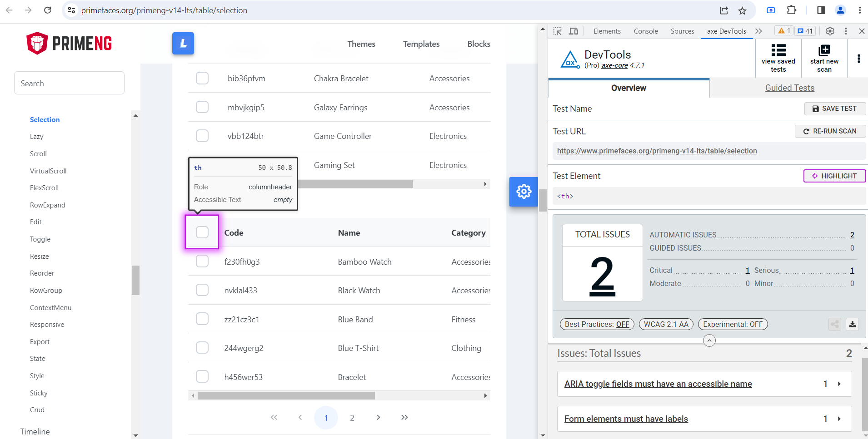This screenshot has height=439, width=868.
Task: Check the highlighted select-all header checkbox
Action: tap(202, 232)
